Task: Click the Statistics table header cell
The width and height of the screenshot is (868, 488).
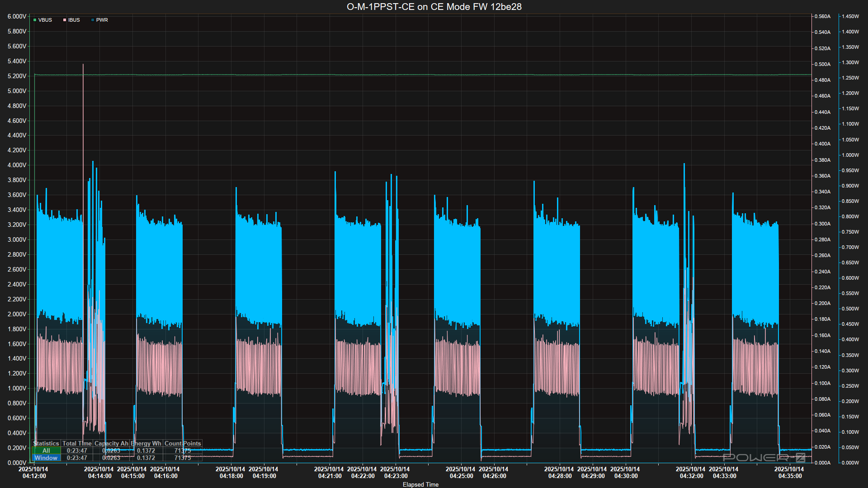Action: (x=46, y=443)
